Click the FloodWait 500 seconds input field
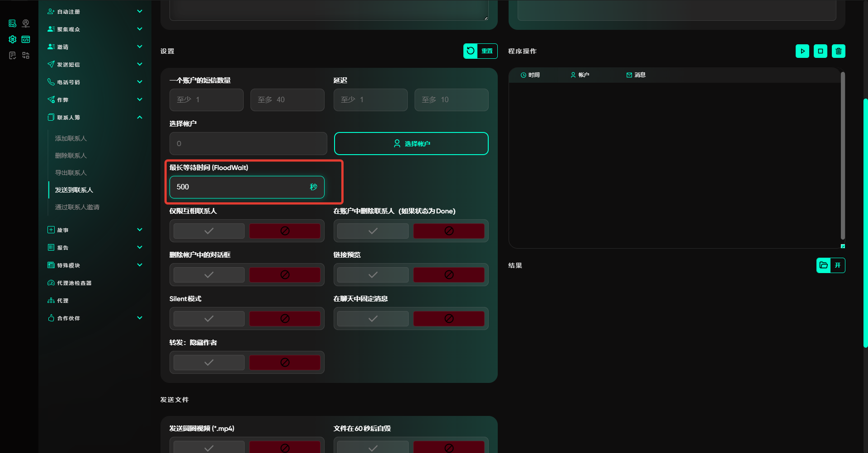The image size is (868, 453). click(240, 187)
